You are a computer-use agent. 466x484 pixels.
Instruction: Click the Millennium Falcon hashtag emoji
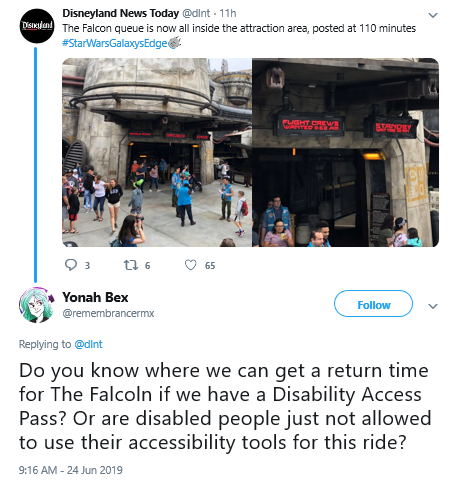coord(174,43)
